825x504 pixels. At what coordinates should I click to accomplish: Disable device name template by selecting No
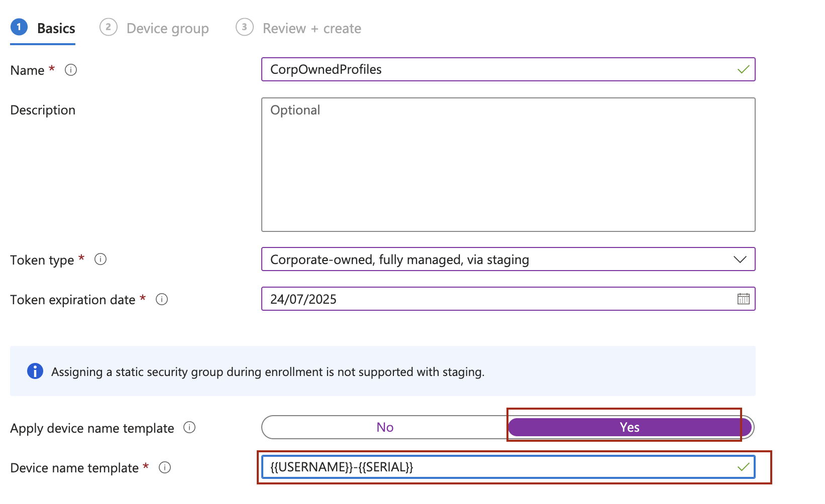click(x=384, y=427)
